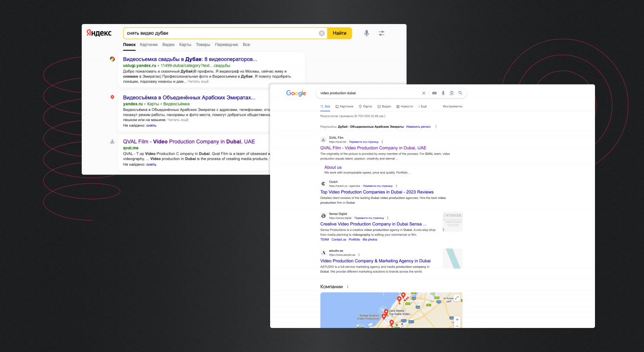Click the astudio.ae favicon
The width and height of the screenshot is (644, 352).
click(323, 253)
